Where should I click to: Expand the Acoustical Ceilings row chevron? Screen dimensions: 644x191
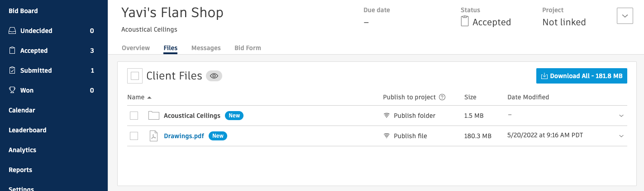click(621, 116)
